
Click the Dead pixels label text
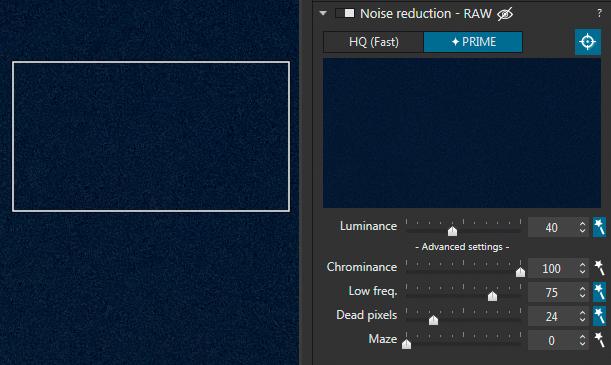pos(367,315)
